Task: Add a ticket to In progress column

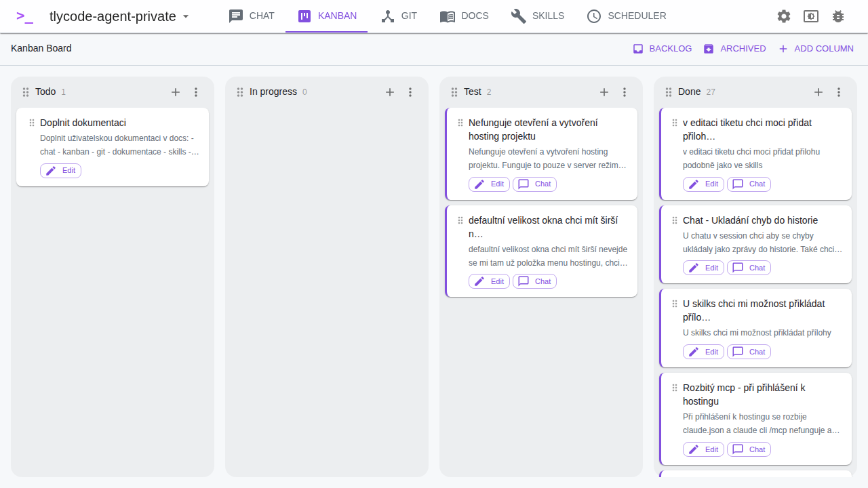Action: [x=390, y=92]
